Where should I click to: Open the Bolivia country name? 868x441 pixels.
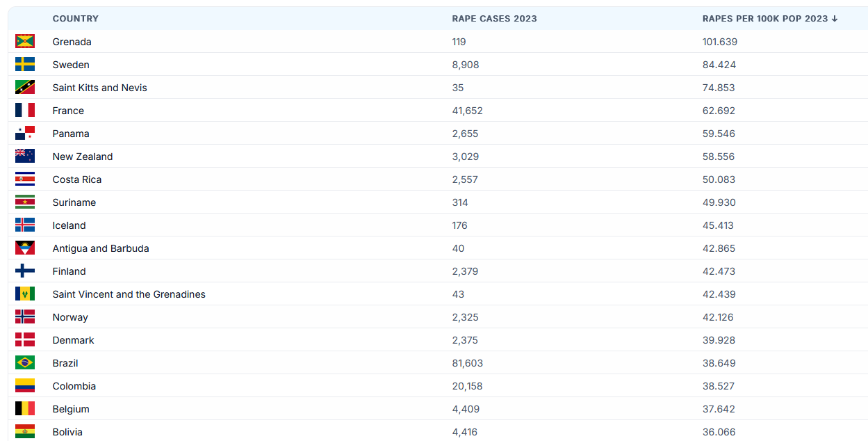pyautogui.click(x=67, y=432)
